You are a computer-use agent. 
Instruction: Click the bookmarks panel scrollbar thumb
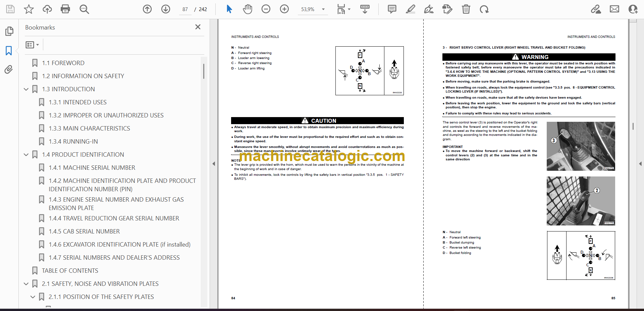click(204, 71)
